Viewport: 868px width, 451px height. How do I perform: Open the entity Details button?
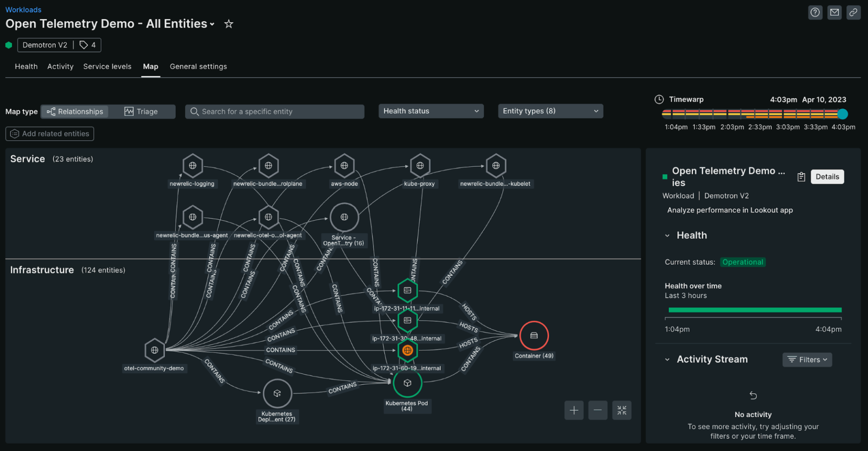pos(827,177)
